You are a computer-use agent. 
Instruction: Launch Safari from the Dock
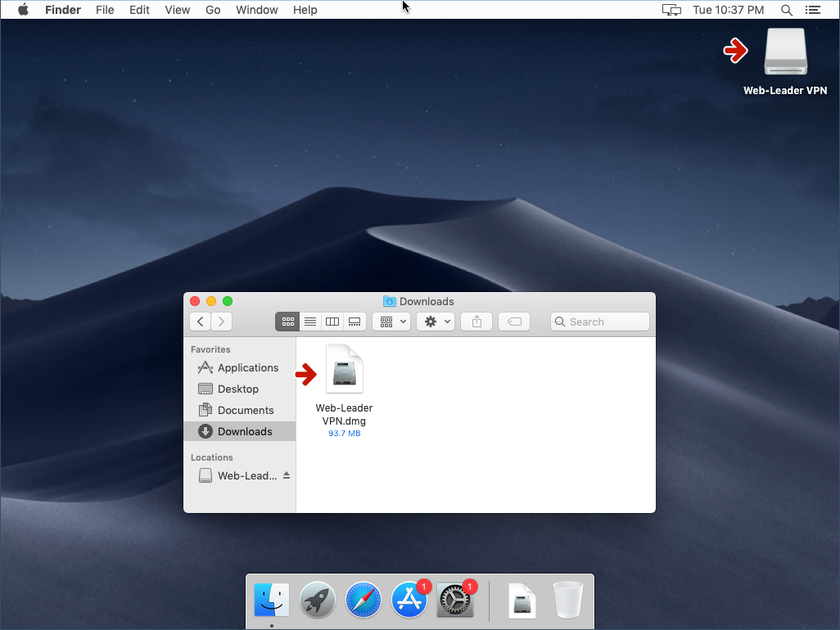click(x=364, y=600)
